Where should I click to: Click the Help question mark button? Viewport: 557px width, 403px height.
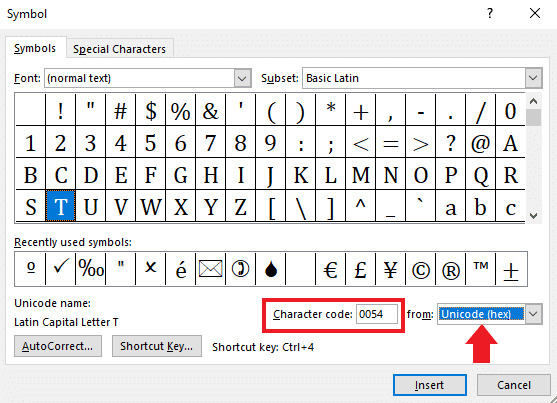coord(490,14)
